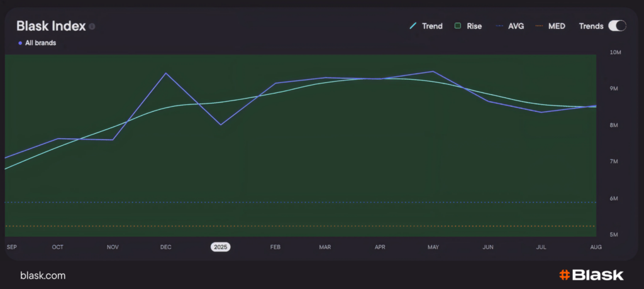Click the 10M label on the value axis
The image size is (644, 289).
(616, 53)
